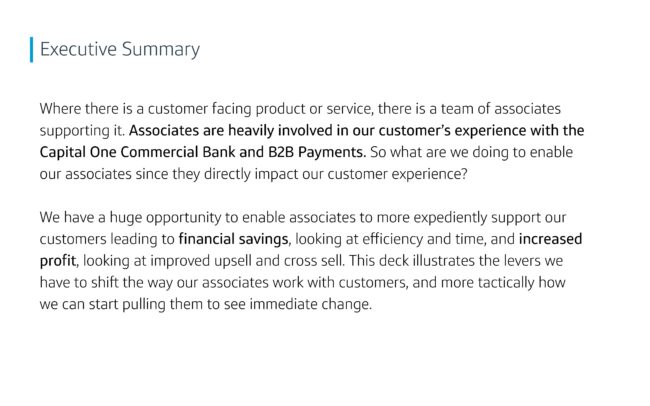Click the bold phrase 'increased'
650x406 pixels.
(551, 239)
